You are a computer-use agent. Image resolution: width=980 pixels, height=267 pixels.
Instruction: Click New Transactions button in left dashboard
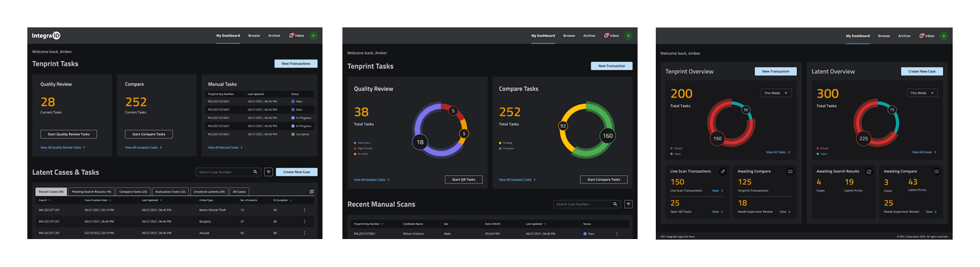point(296,64)
